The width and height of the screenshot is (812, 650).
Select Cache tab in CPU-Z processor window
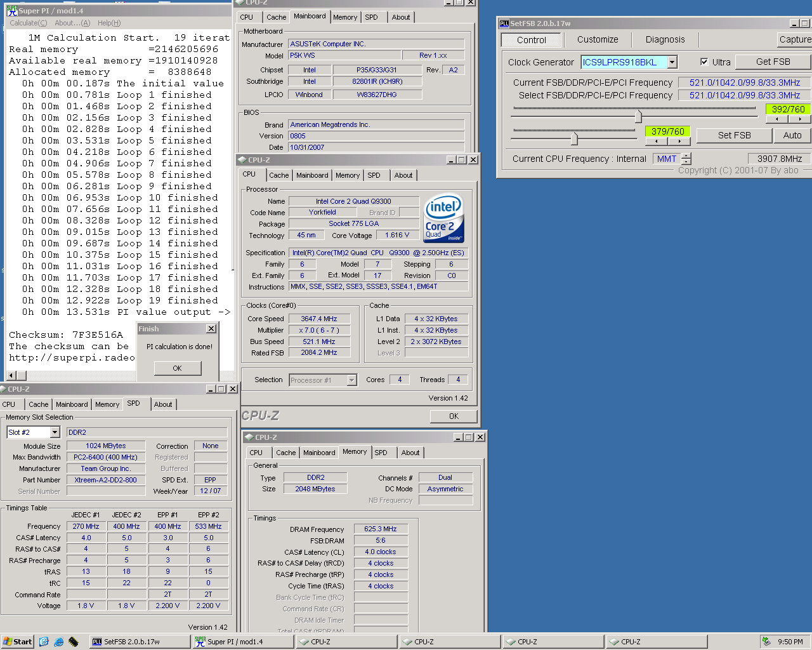279,175
